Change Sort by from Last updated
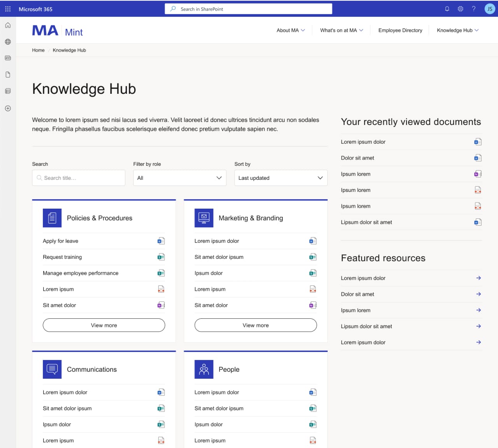 [281, 178]
